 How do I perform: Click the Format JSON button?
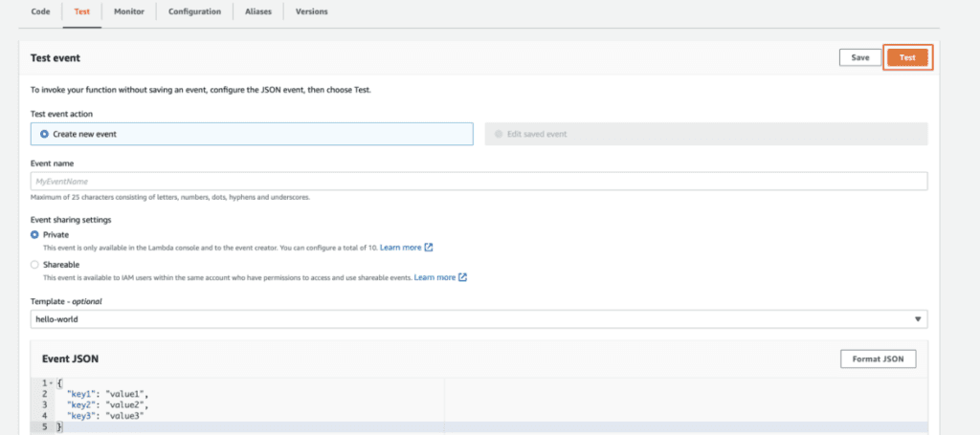(x=879, y=359)
